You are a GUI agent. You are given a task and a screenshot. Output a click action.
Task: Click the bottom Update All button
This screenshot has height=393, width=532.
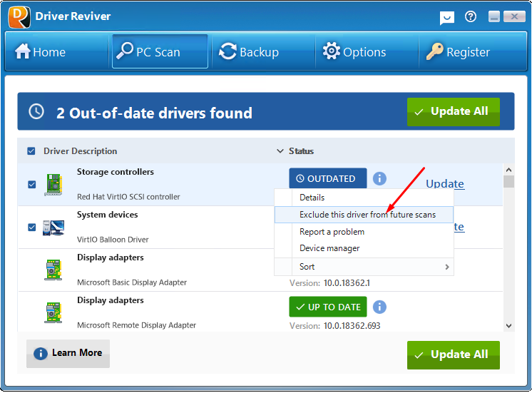point(454,355)
